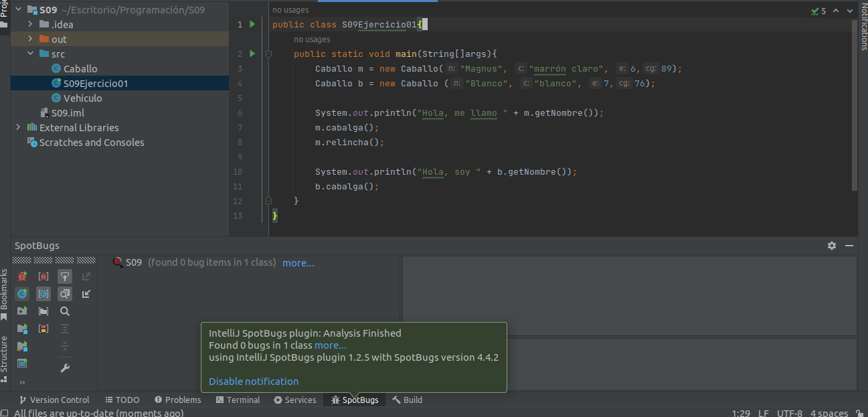The image size is (868, 417).
Task: Select S09Ejercicio01 file in tree
Action: tap(90, 84)
